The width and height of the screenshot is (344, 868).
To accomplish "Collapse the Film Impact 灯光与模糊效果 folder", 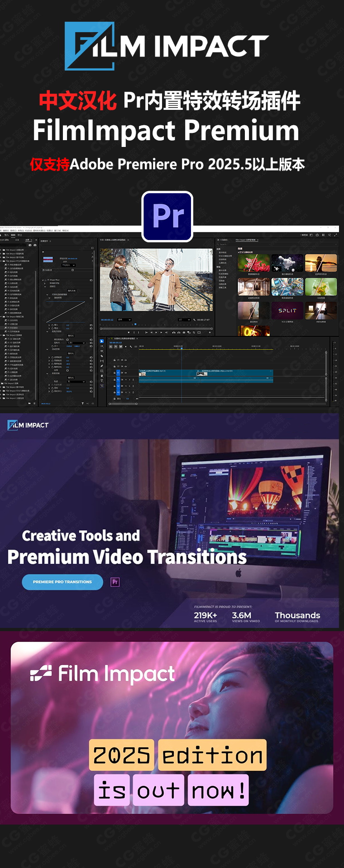I will point(1,261).
